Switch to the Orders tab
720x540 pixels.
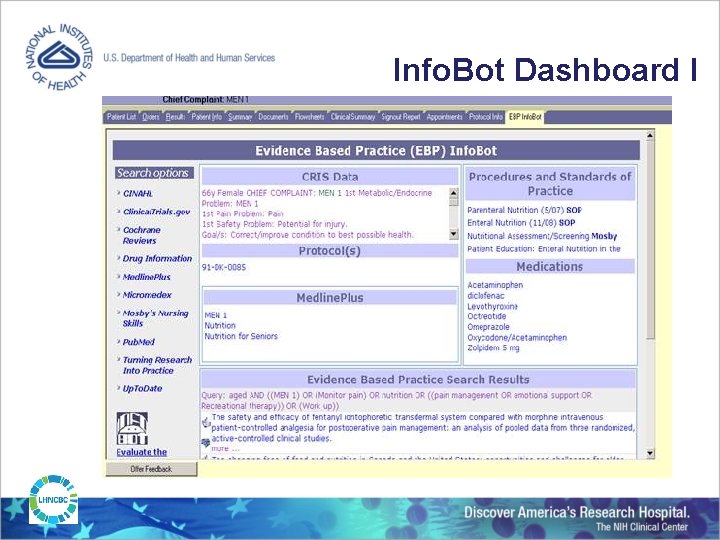[151, 117]
